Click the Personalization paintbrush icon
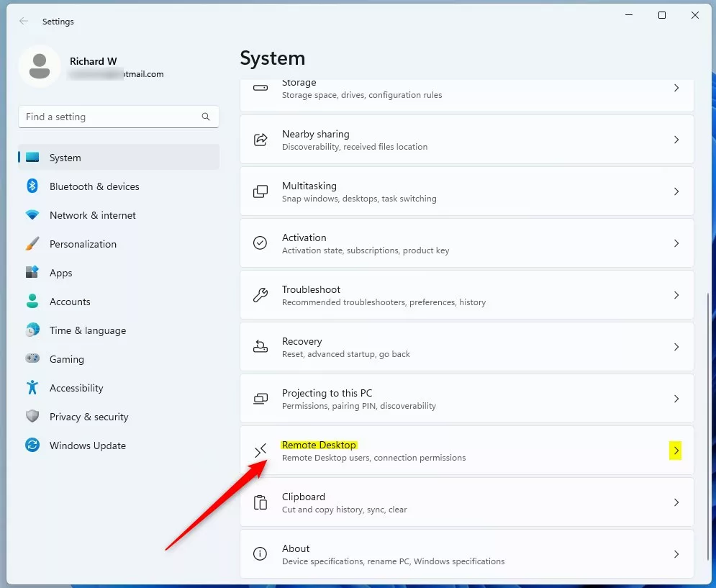This screenshot has width=716, height=588. 32,244
